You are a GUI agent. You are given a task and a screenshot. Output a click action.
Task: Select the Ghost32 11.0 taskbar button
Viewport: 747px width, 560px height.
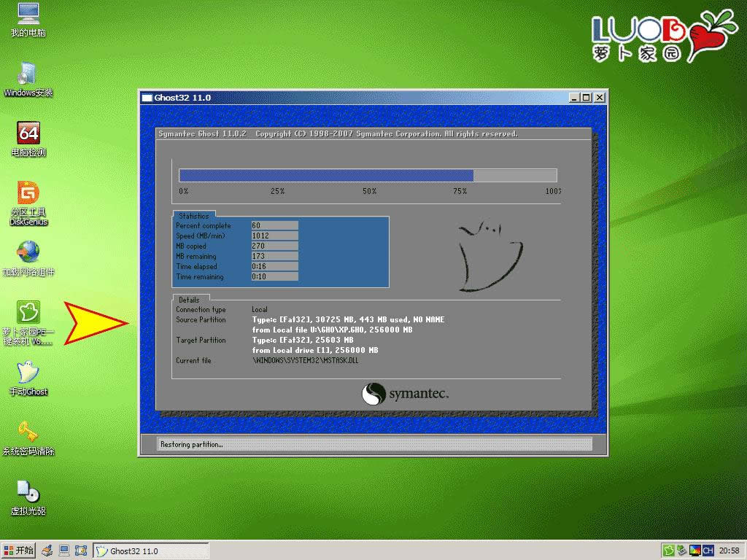[150, 551]
